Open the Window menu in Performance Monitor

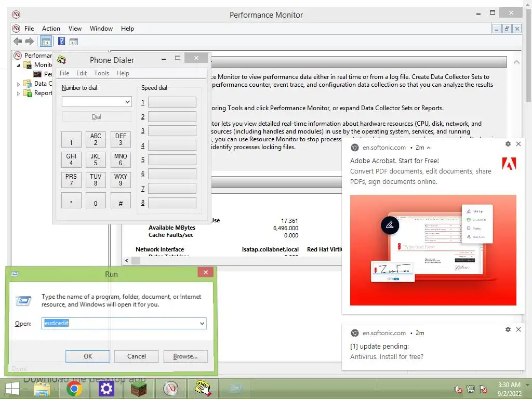click(x=101, y=29)
